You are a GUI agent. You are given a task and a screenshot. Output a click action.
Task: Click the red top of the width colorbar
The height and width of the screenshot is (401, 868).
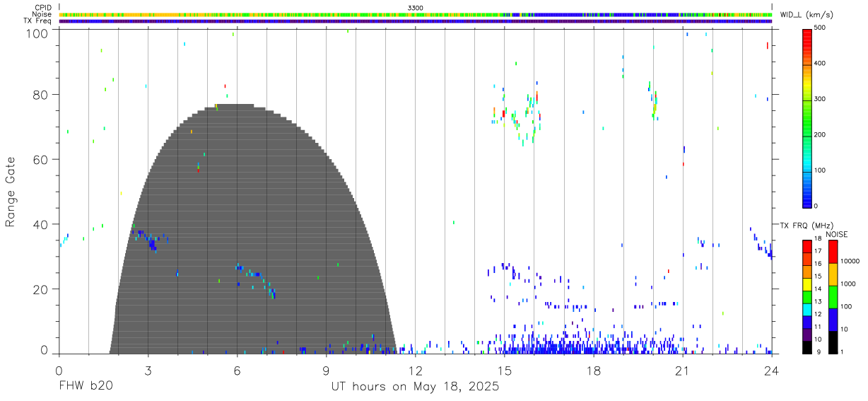(x=807, y=35)
